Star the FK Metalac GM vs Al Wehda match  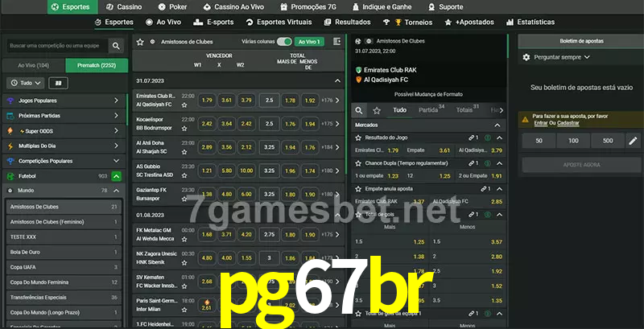click(184, 239)
